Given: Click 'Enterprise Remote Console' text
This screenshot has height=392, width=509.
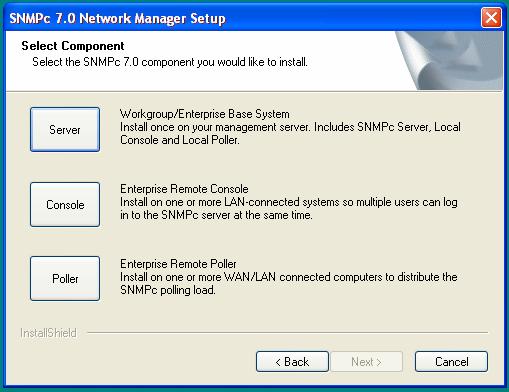Looking at the screenshot, I should pyautogui.click(x=184, y=189).
